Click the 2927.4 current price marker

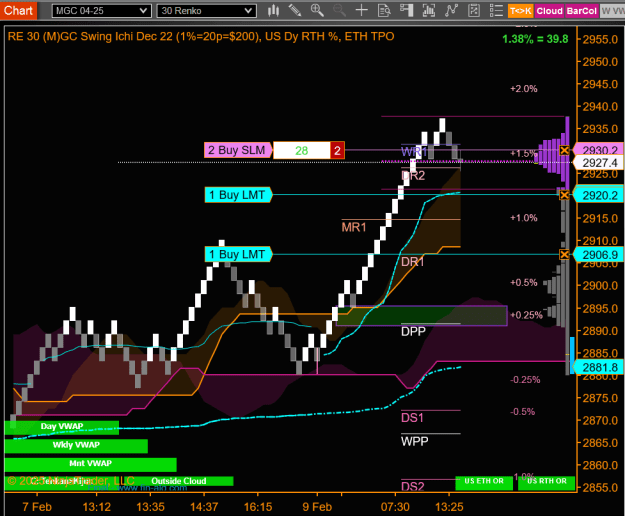pyautogui.click(x=599, y=163)
